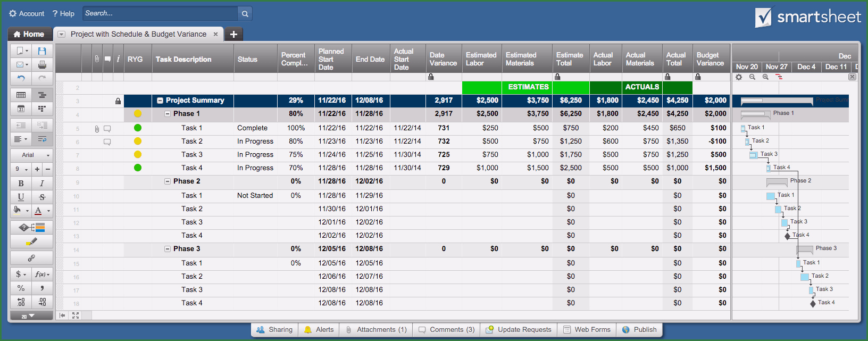
Task: Toggle bold formatting
Action: [x=21, y=183]
